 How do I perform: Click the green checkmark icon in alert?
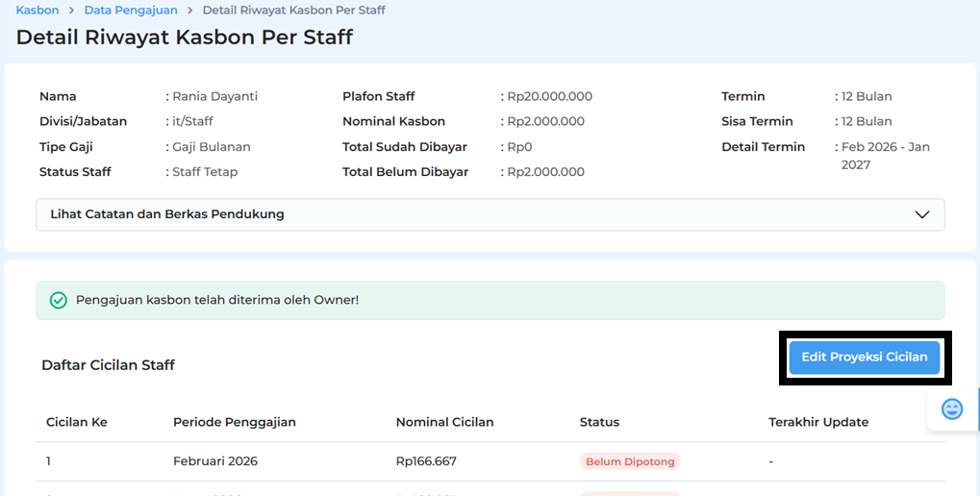click(59, 300)
